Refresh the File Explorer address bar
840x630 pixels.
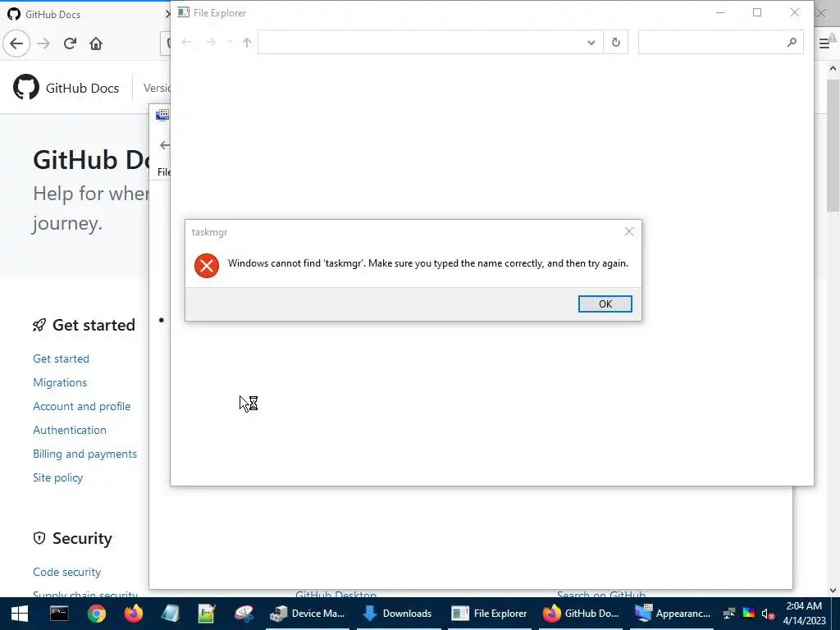615,43
